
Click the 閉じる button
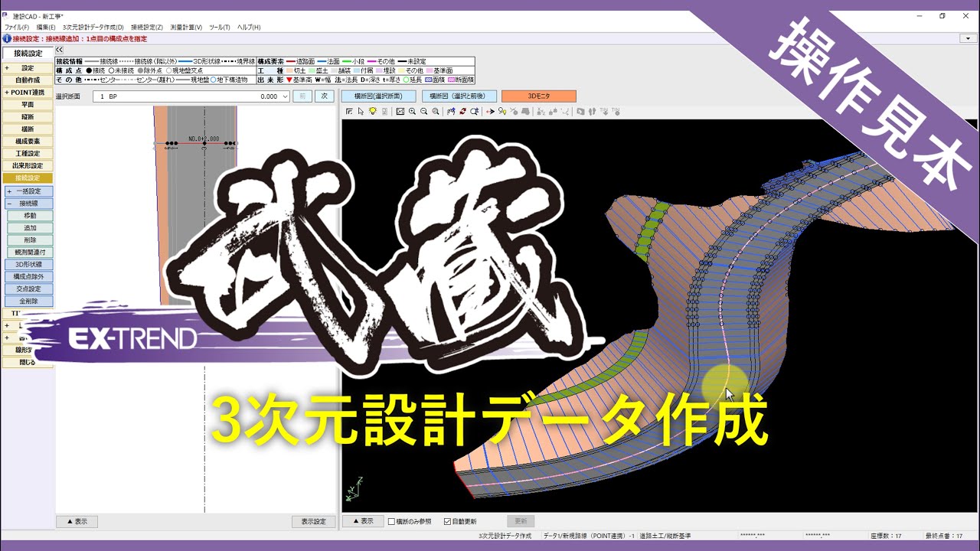28,363
